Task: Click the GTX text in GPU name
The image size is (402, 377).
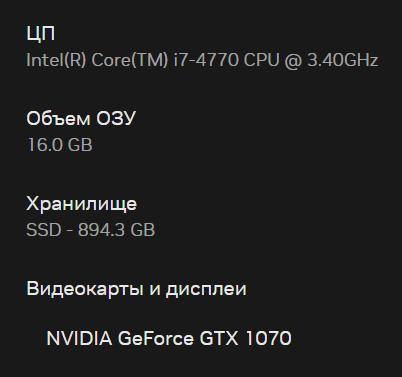Action: click(219, 338)
